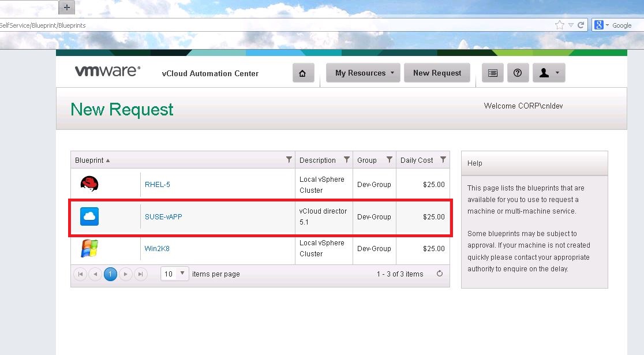Open the items per page dropdown
644x355 pixels.
point(174,274)
